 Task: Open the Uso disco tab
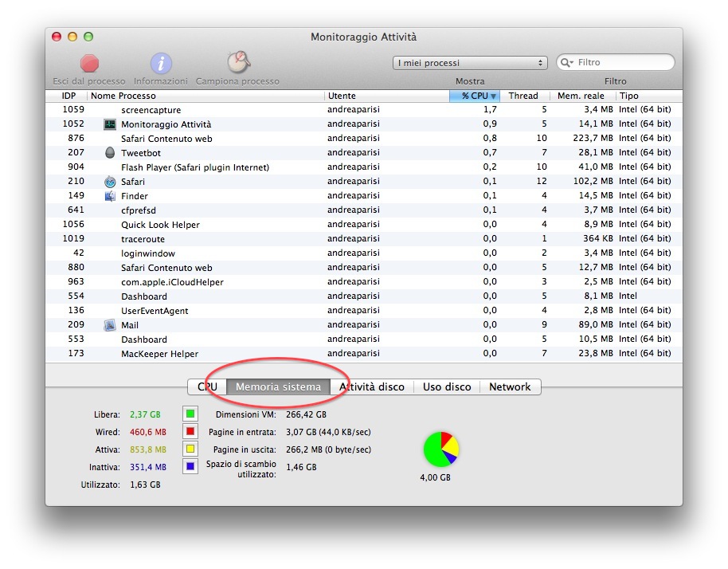click(x=447, y=387)
